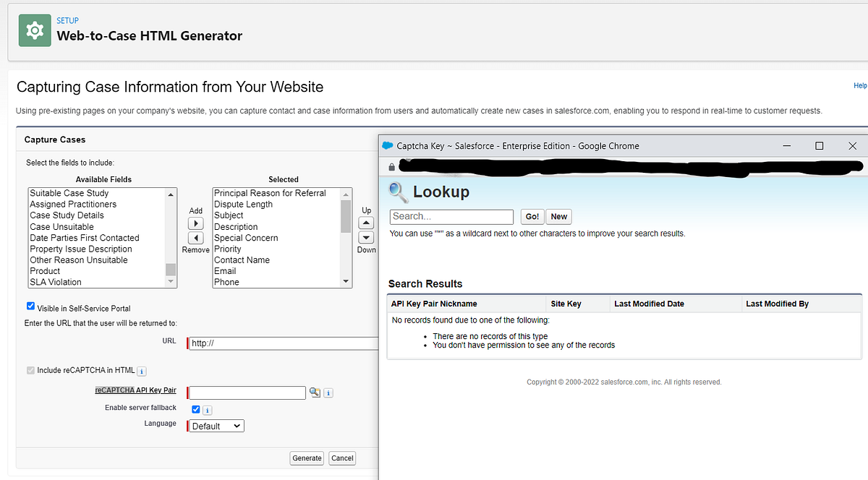
Task: Click the Salesforce cloud icon in title bar
Action: tap(387, 145)
